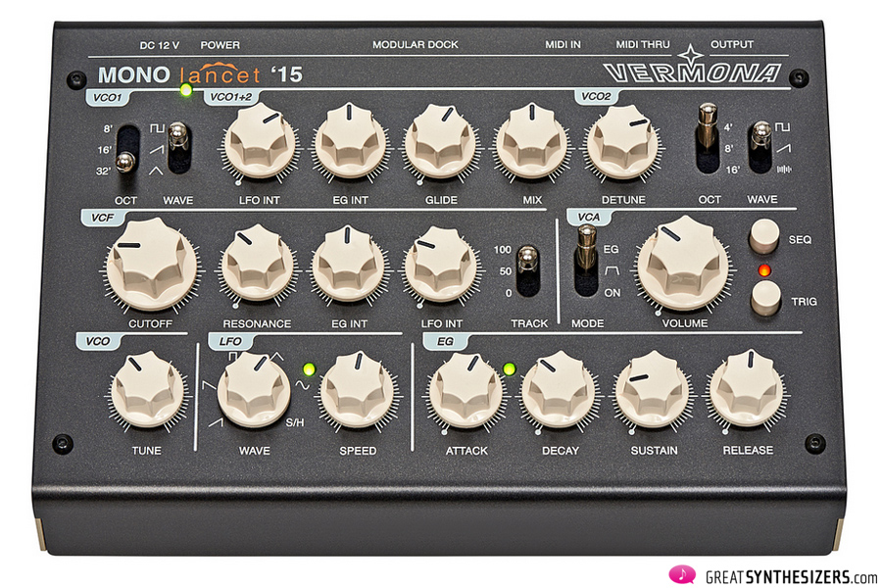
Task: Click the LFO INT knob under VCO1+2
Action: [x=260, y=143]
